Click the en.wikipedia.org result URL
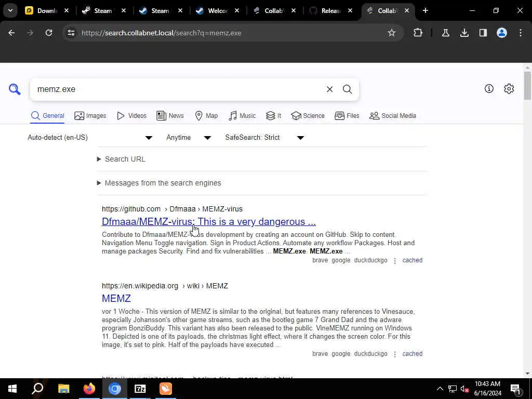The width and height of the screenshot is (532, 399). click(x=165, y=286)
